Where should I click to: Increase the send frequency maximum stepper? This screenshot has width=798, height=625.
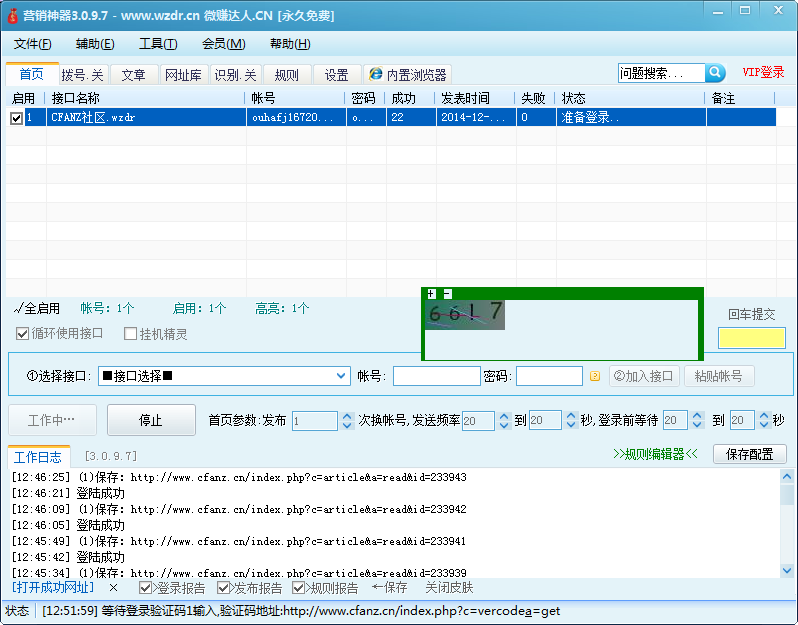pyautogui.click(x=571, y=416)
